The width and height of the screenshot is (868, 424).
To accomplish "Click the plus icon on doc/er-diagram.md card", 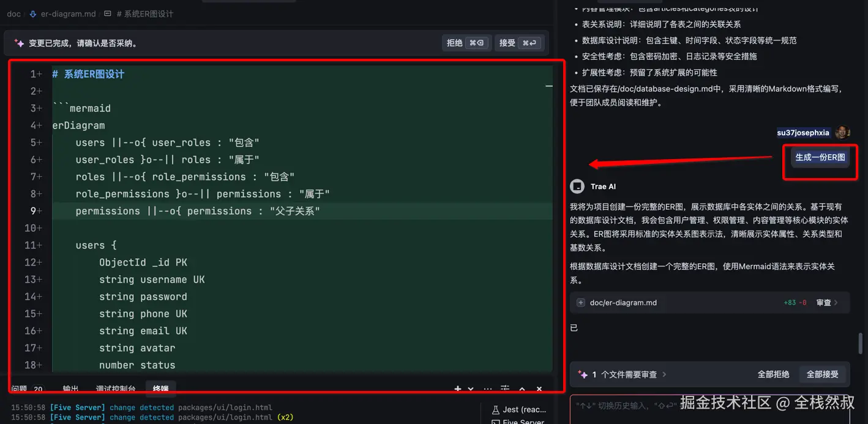I will pos(581,303).
